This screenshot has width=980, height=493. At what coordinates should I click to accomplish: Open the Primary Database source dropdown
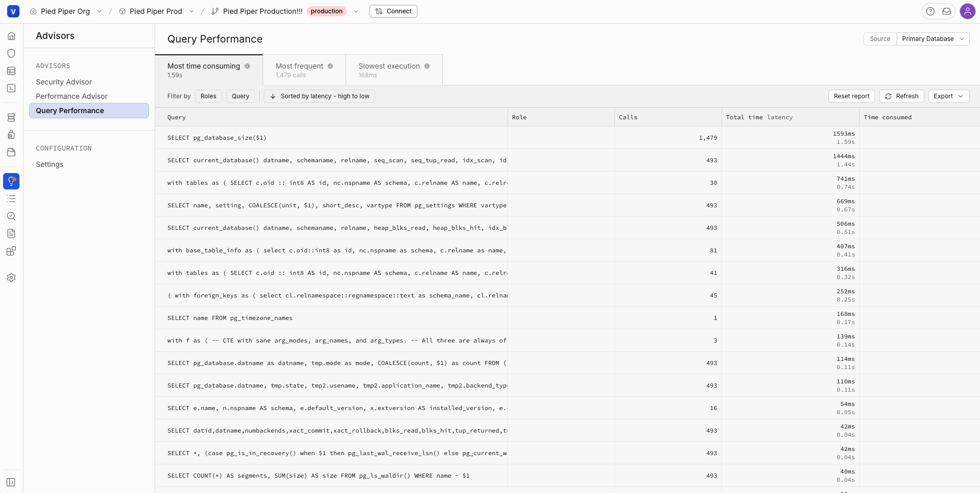point(933,38)
